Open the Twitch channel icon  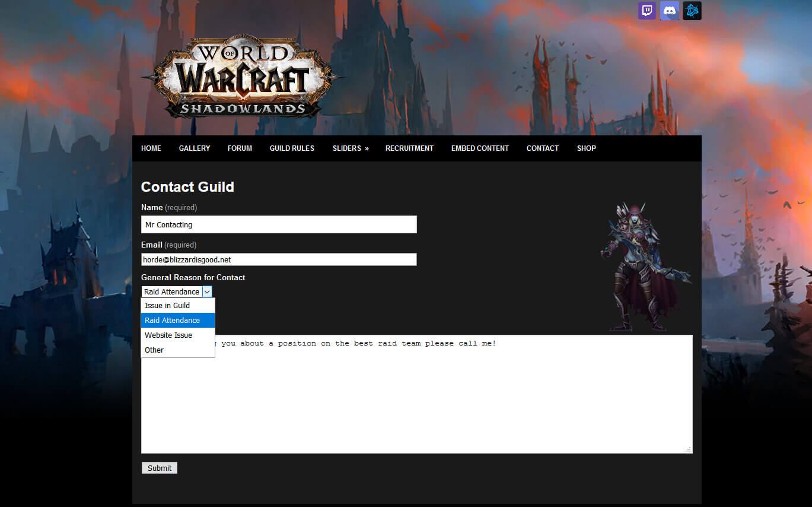point(647,11)
